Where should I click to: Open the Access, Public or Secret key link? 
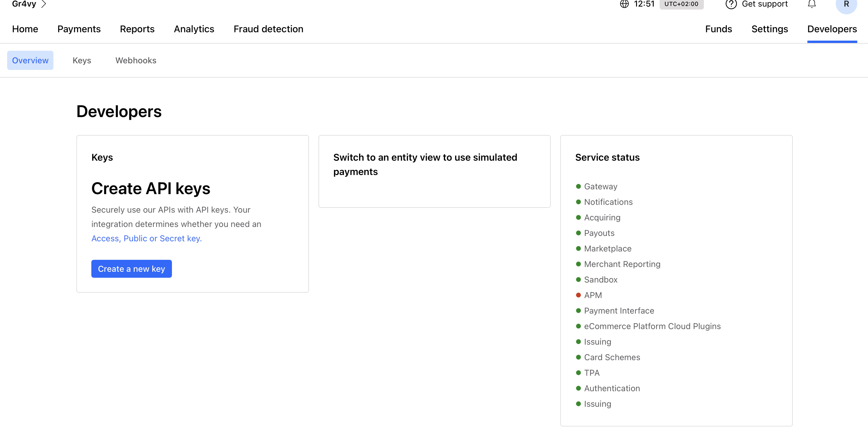tap(146, 238)
